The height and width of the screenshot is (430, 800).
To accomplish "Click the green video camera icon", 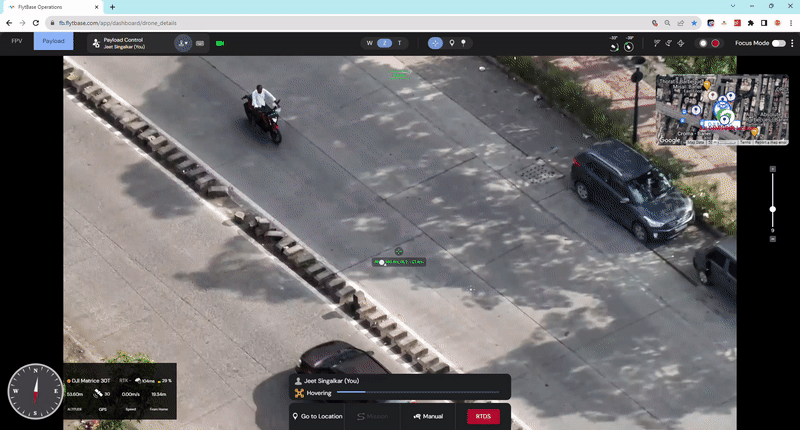I will (x=220, y=43).
